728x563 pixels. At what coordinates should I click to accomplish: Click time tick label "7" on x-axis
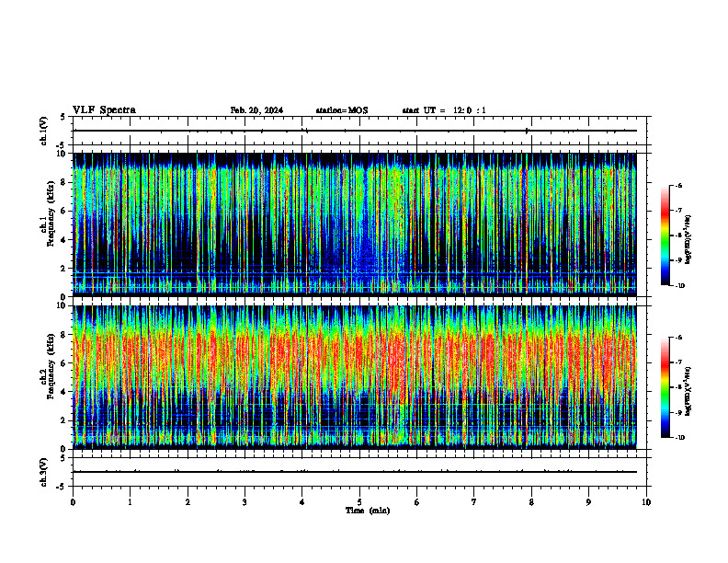474,502
